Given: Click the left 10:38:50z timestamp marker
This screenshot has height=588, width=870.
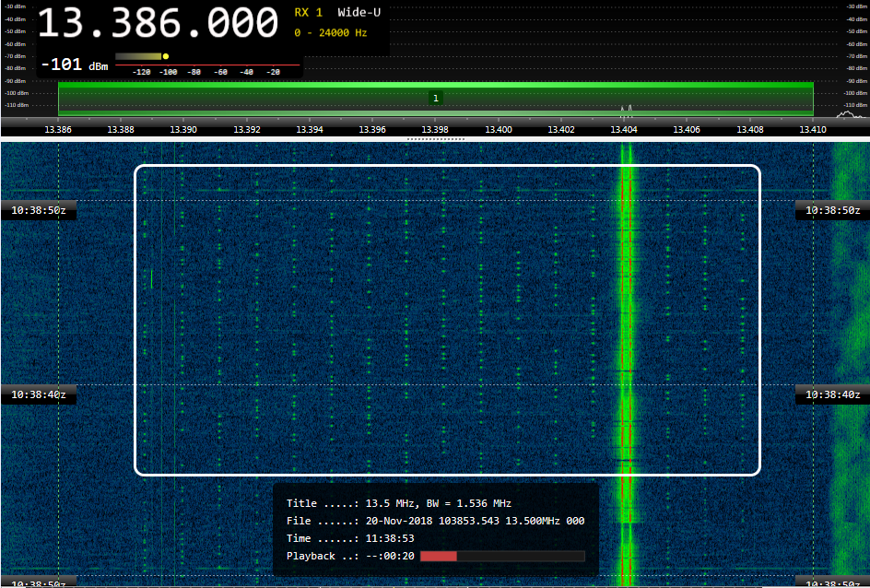Looking at the screenshot, I should pos(38,210).
